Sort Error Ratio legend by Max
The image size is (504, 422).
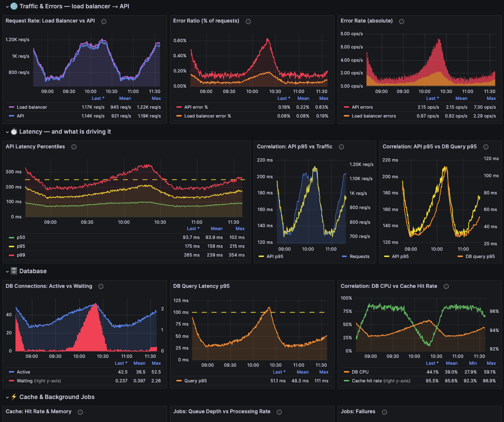click(x=324, y=98)
